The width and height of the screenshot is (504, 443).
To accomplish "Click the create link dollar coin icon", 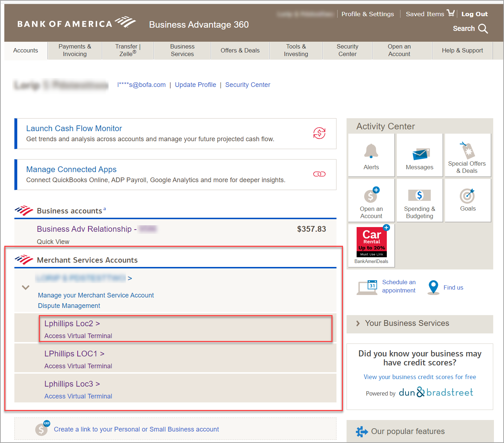I will [42, 428].
